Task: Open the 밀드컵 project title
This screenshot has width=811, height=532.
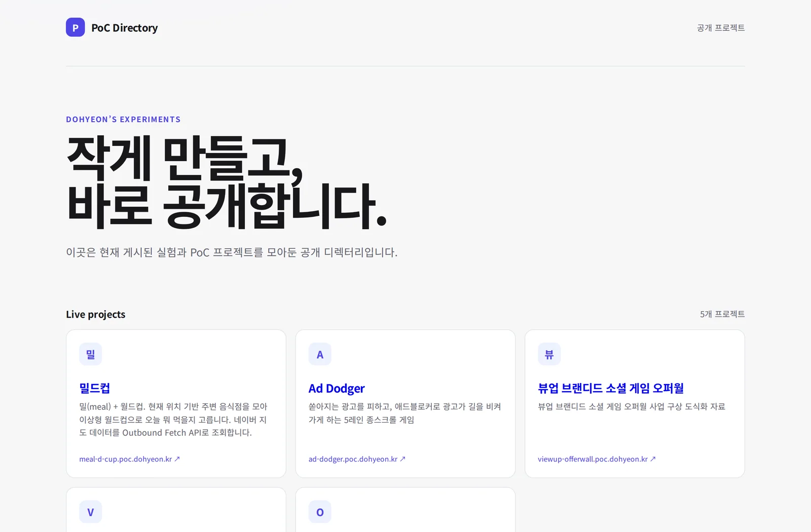Action: tap(95, 388)
